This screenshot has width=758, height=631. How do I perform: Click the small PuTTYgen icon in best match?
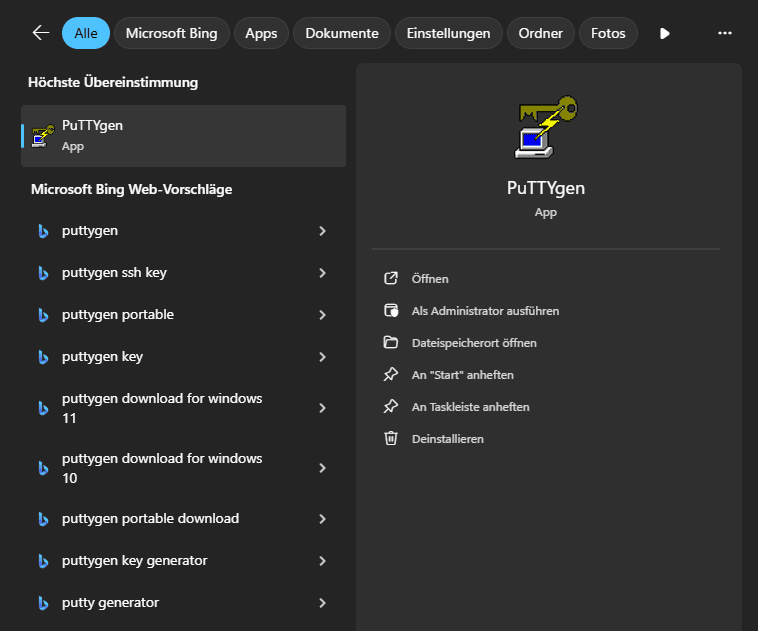(43, 136)
